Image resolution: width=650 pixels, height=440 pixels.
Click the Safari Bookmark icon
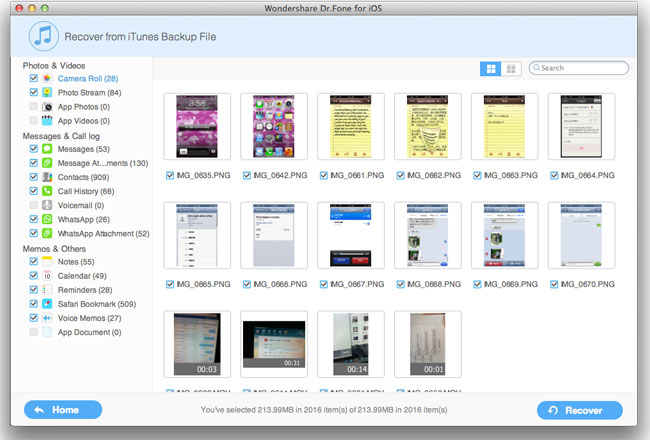(x=47, y=303)
